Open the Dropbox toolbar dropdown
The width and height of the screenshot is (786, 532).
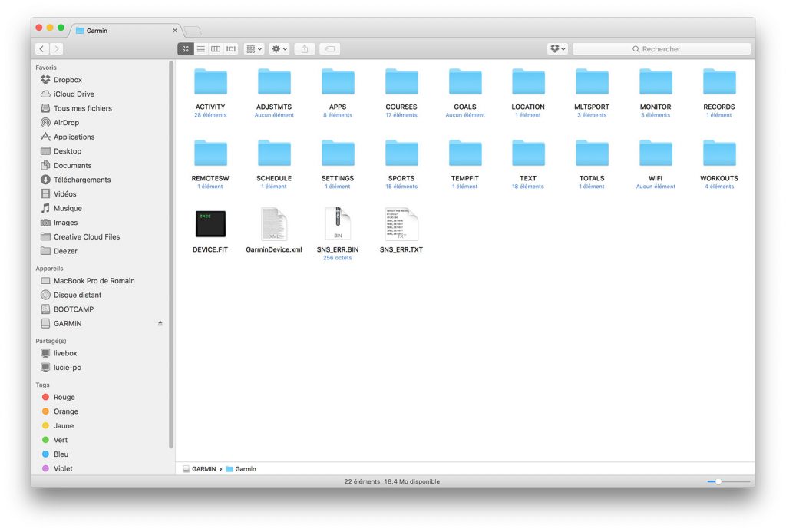point(557,49)
